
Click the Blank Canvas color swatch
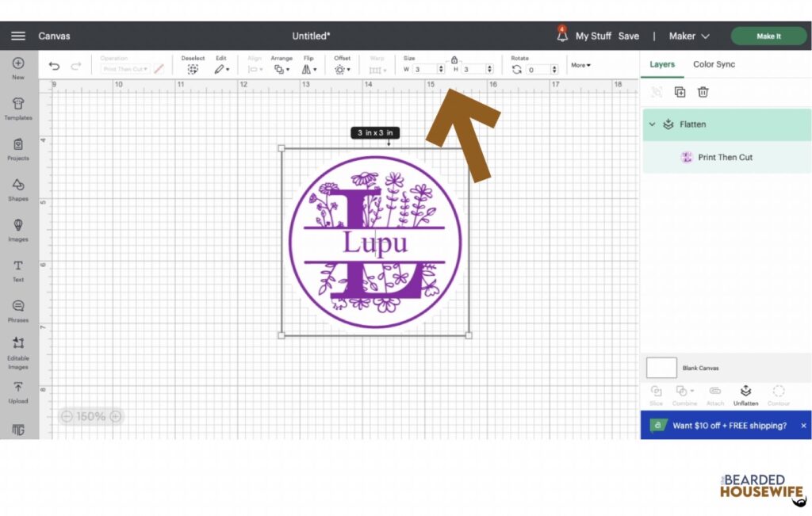[x=661, y=368]
